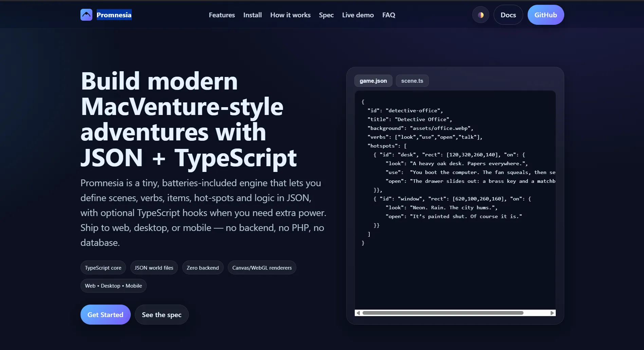This screenshot has width=644, height=350.
Task: Click the left scroll arrow in code panel
Action: [x=358, y=313]
